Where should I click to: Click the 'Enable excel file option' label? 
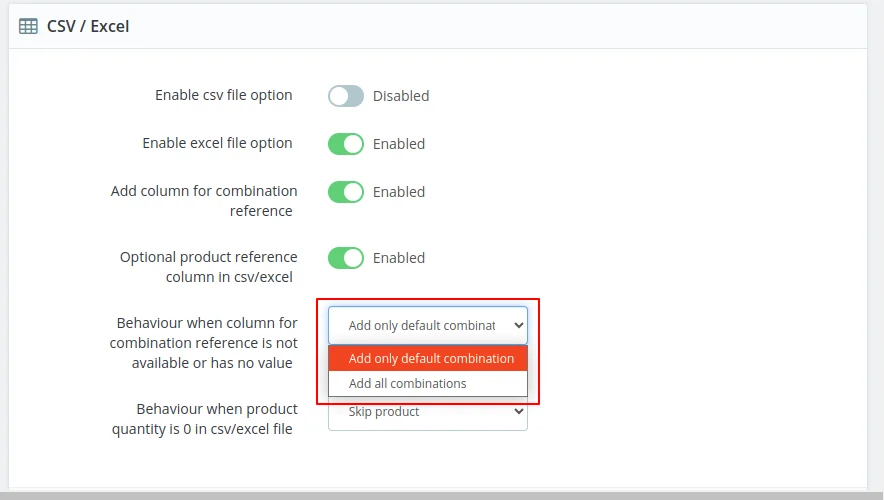click(217, 143)
